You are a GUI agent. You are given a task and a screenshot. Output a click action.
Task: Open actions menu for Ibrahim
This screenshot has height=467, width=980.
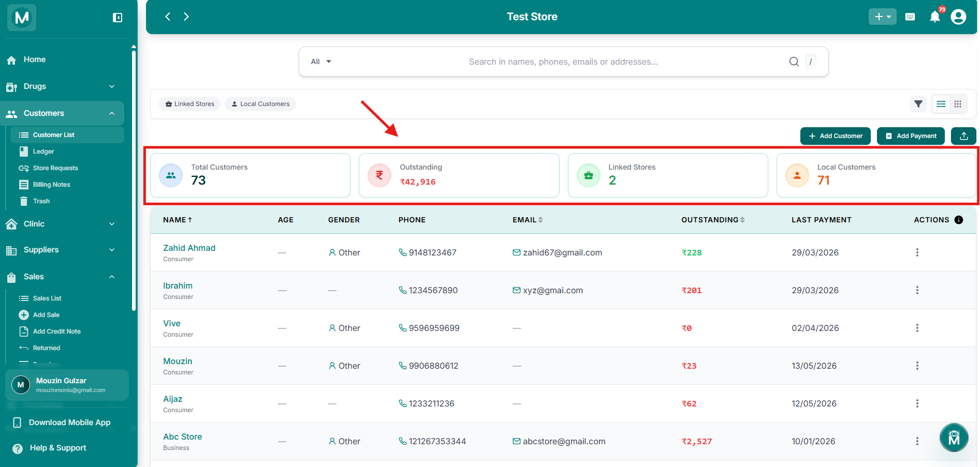pos(917,290)
